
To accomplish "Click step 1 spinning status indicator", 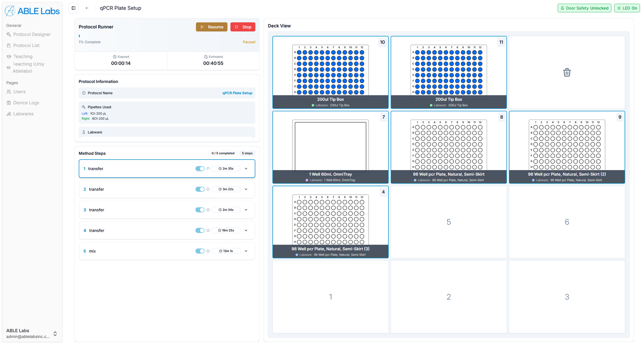I will [x=208, y=168].
